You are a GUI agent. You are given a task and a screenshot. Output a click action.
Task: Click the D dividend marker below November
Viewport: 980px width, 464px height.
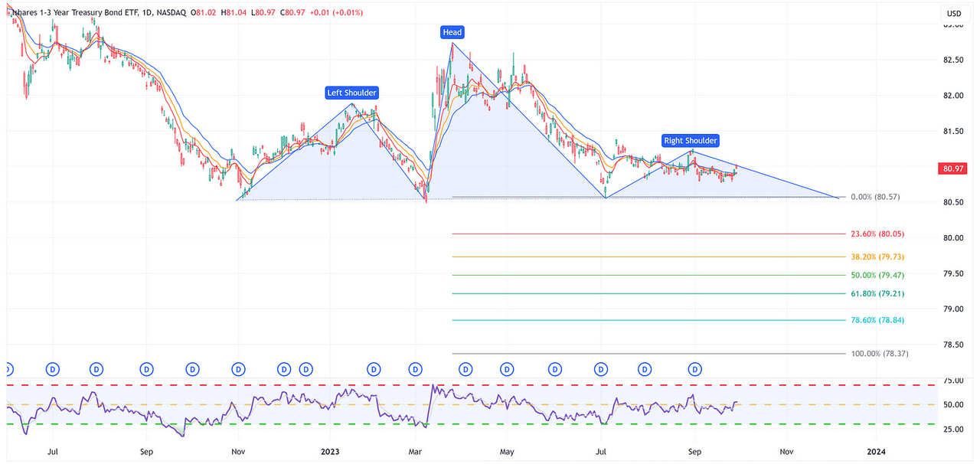coord(238,368)
